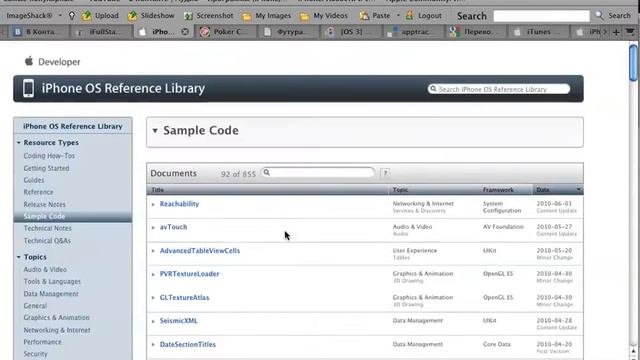Expand the PVRTextureLoader row
The height and width of the screenshot is (360, 640).
pos(153,274)
